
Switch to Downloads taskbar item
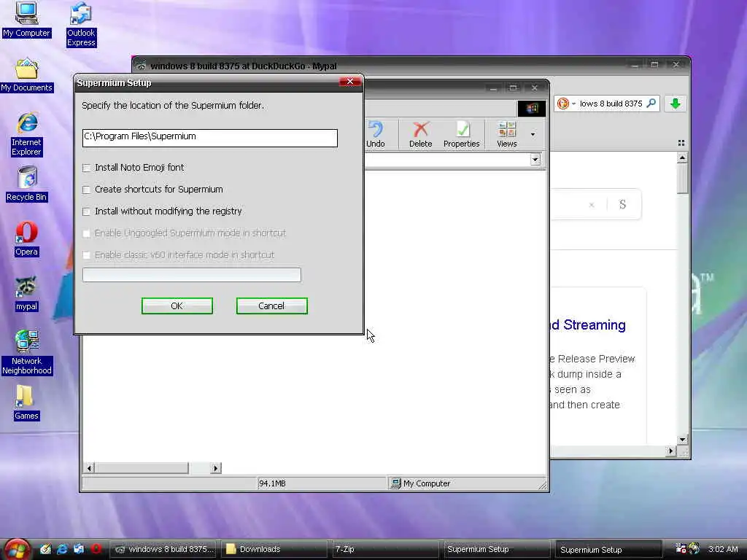click(274, 549)
